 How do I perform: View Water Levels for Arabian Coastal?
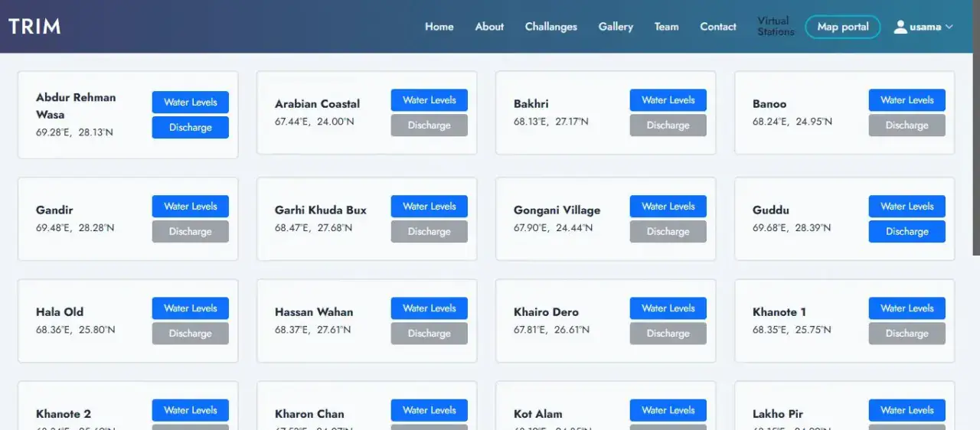430,100
